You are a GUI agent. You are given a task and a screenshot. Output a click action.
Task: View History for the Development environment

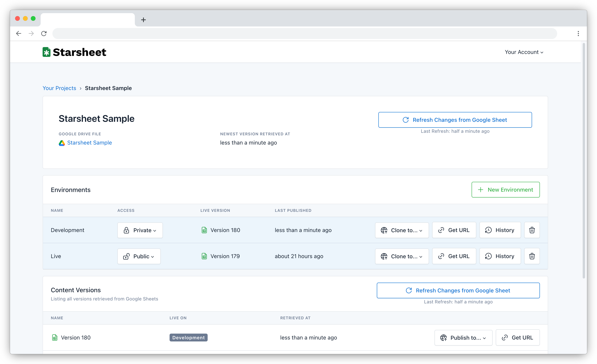(x=500, y=230)
